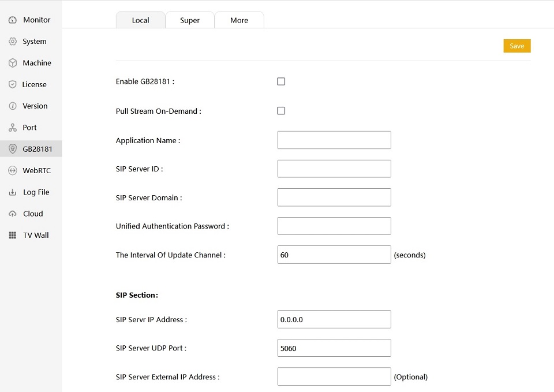
Task: Click the yellow Save button
Action: 517,46
